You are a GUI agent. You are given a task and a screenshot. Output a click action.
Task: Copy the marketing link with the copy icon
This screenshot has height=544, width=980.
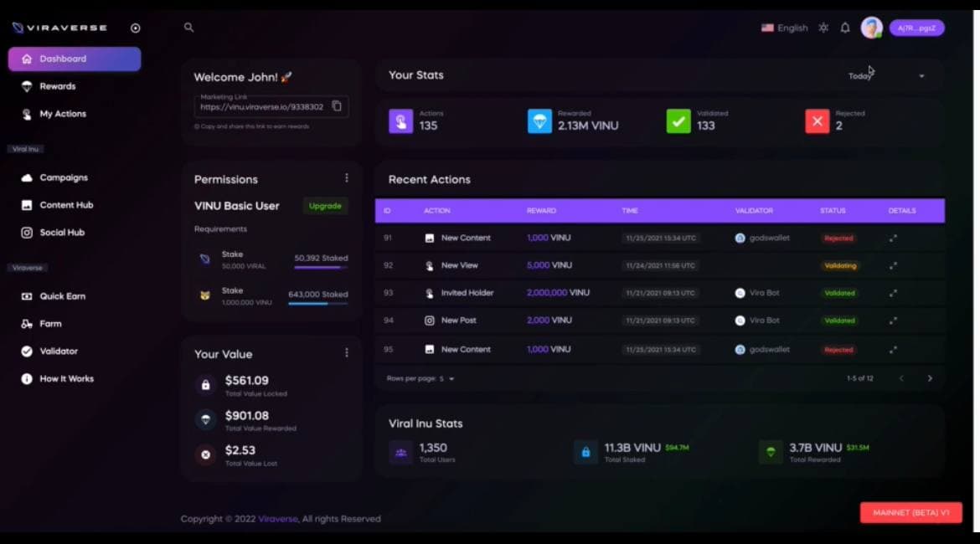coord(337,105)
